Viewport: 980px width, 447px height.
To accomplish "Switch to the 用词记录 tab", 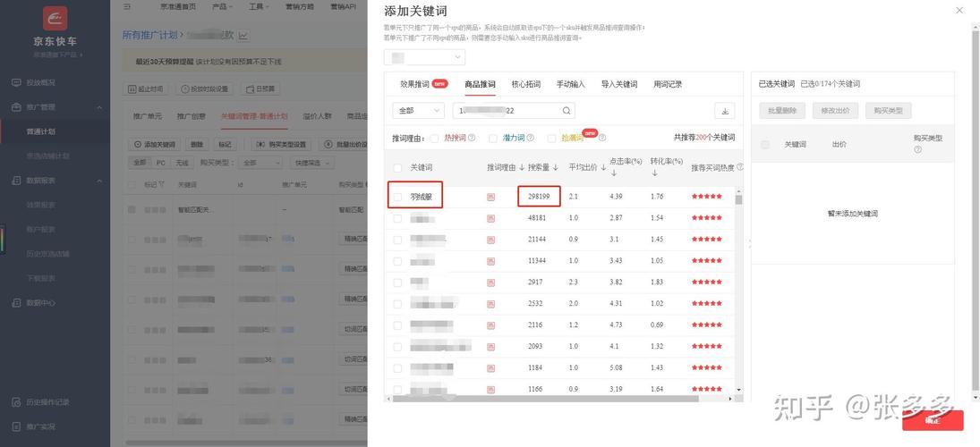I will click(x=668, y=84).
